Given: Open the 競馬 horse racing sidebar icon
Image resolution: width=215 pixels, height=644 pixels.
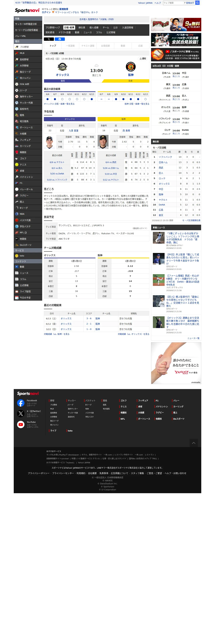Looking at the screenshot, I should 17,115.
